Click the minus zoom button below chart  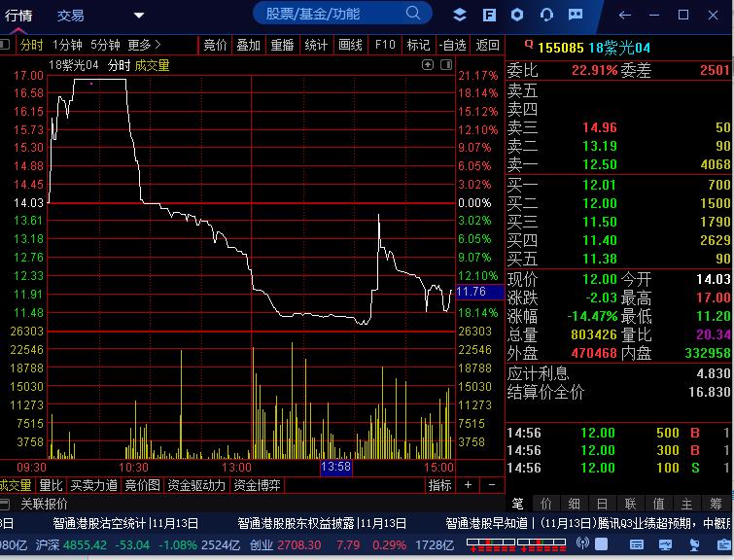tap(492, 485)
